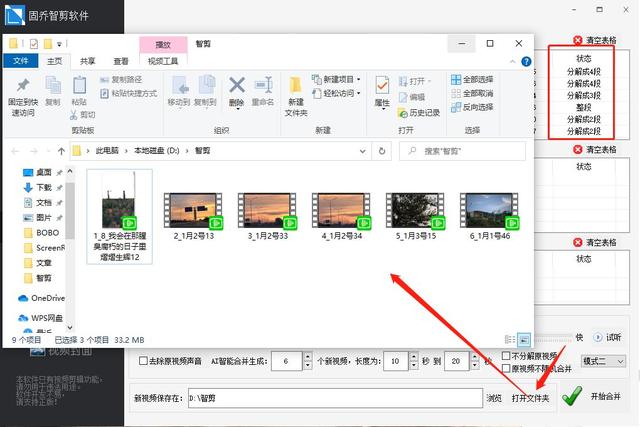Click Select none in ribbon
Image resolution: width=640 pixels, height=427 pixels.
[472, 93]
